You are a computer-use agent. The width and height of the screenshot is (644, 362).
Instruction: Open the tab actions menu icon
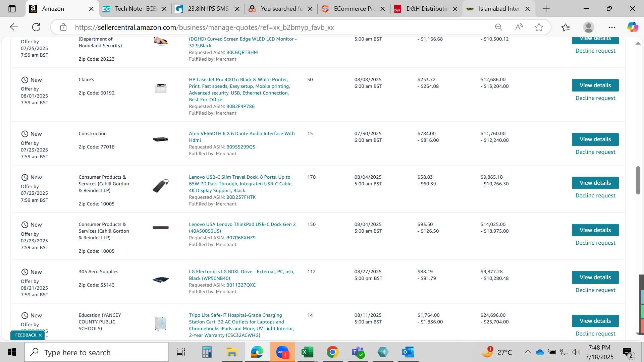(12, 9)
